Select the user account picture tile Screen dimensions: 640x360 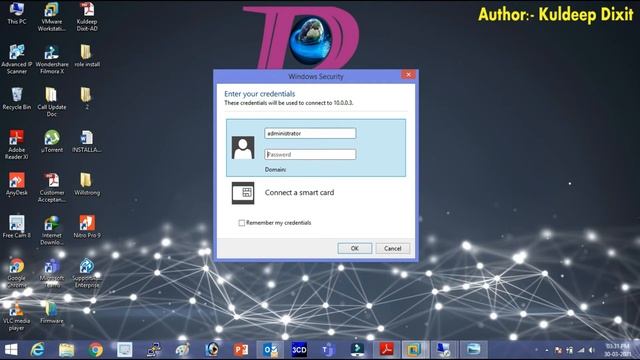243,147
